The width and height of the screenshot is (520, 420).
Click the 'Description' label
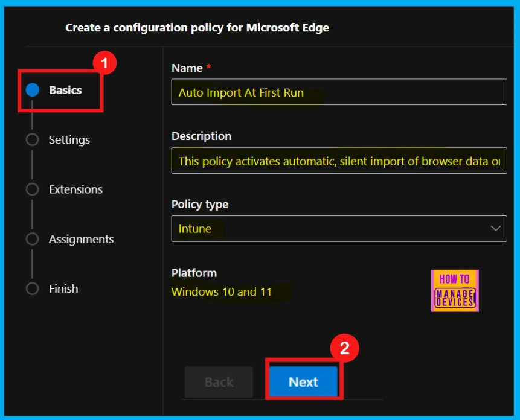click(201, 136)
